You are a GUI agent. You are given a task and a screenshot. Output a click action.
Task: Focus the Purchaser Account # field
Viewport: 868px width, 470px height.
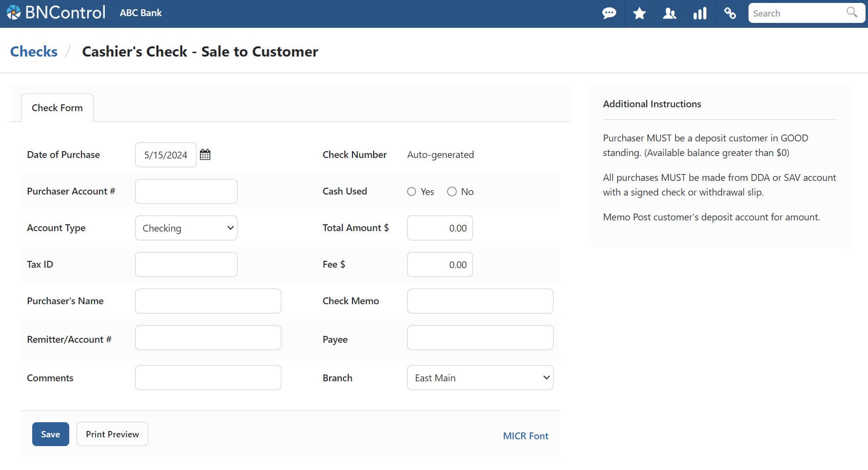pos(186,192)
